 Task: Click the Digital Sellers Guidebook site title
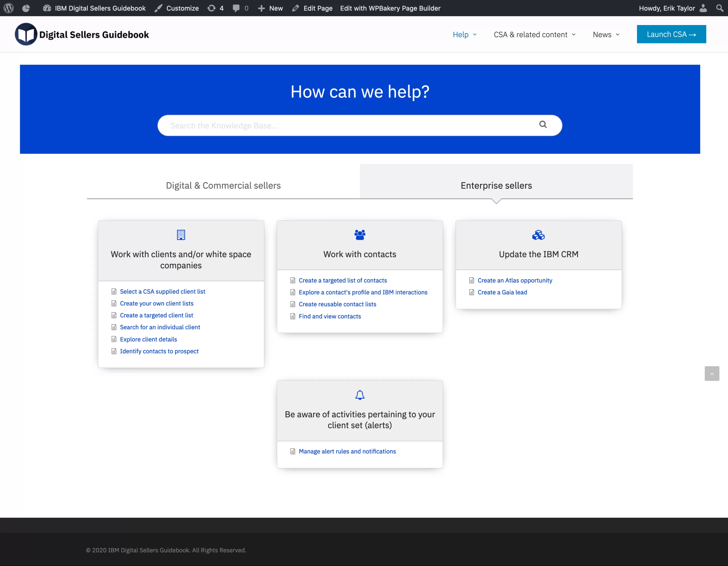pyautogui.click(x=94, y=34)
